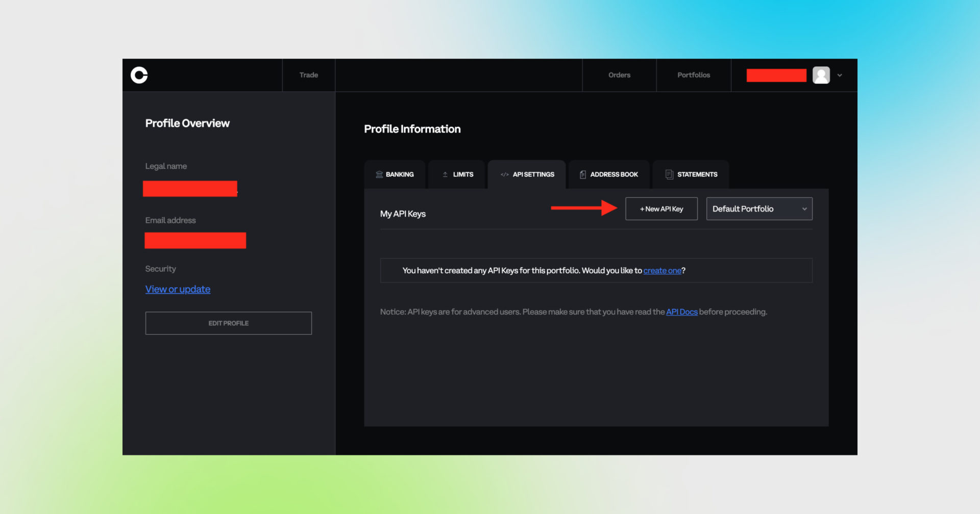Click the document icon on the Statements tab
The image size is (980, 514).
pyautogui.click(x=669, y=174)
